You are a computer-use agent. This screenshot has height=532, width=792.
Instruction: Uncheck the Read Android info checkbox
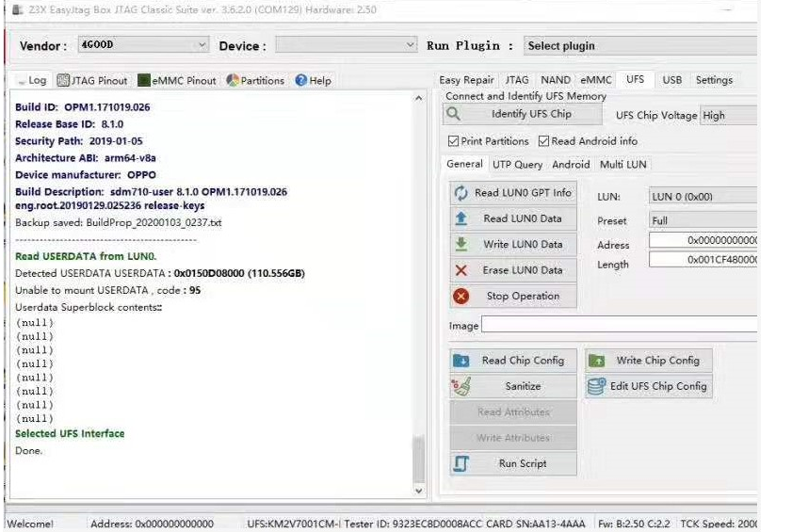pos(543,141)
